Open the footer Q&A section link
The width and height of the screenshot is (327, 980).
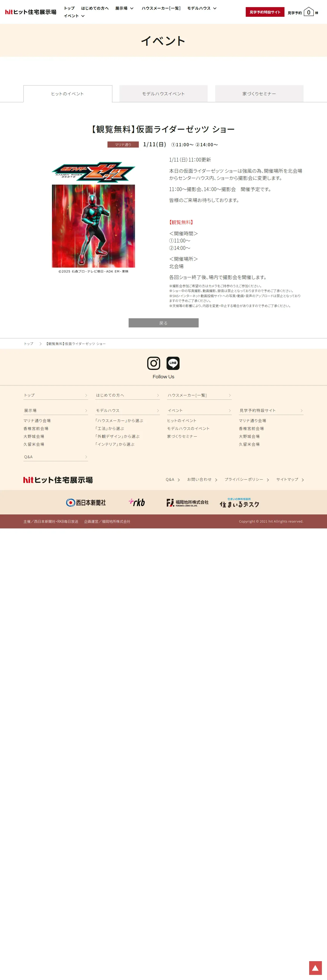pyautogui.click(x=56, y=457)
